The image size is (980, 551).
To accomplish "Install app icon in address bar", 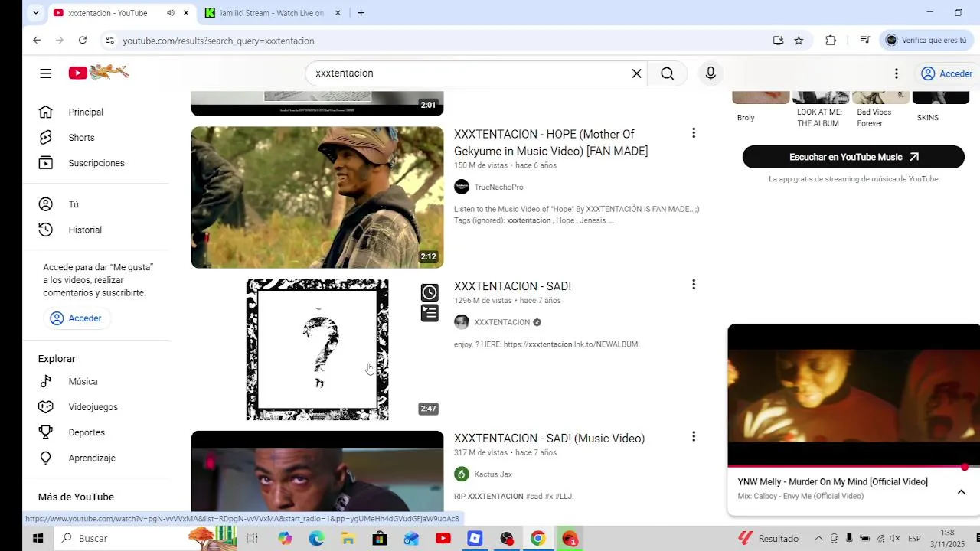I will click(x=778, y=41).
